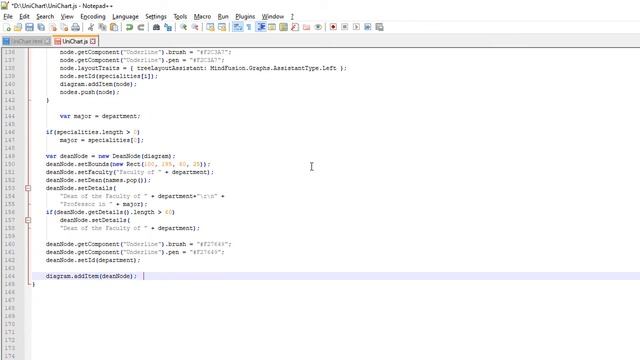
Task: Open Find with the binoculars icon
Action: point(156,27)
